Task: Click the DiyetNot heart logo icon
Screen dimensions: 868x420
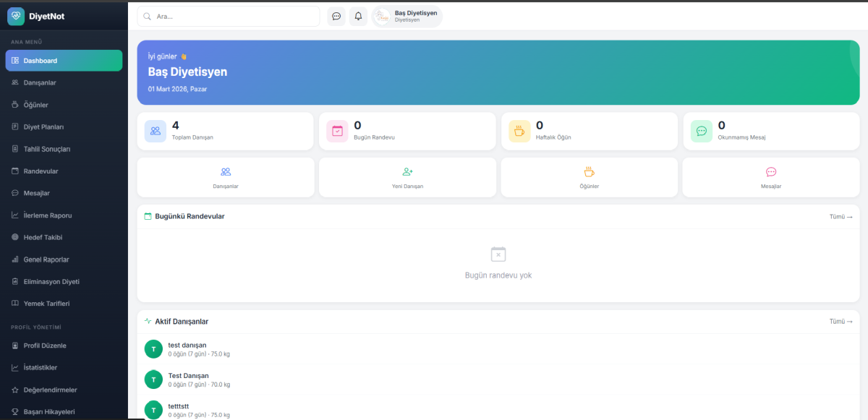Action: 16,16
